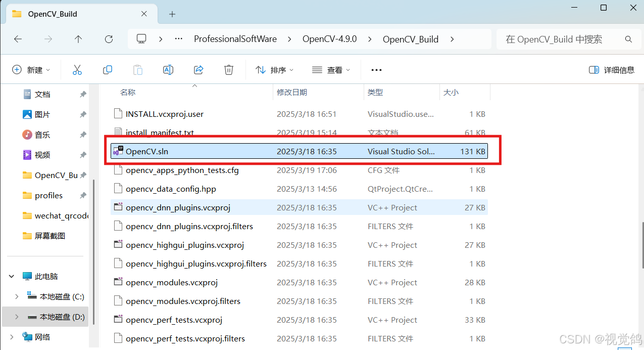Image resolution: width=644 pixels, height=350 pixels.
Task: Click the Up one level arrow icon
Action: (x=78, y=39)
